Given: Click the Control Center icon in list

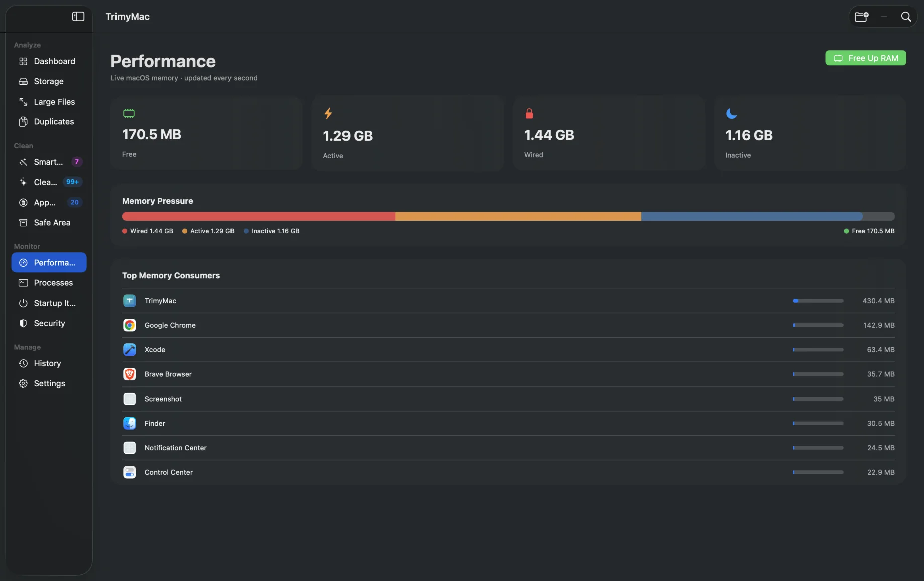Looking at the screenshot, I should click(x=130, y=472).
